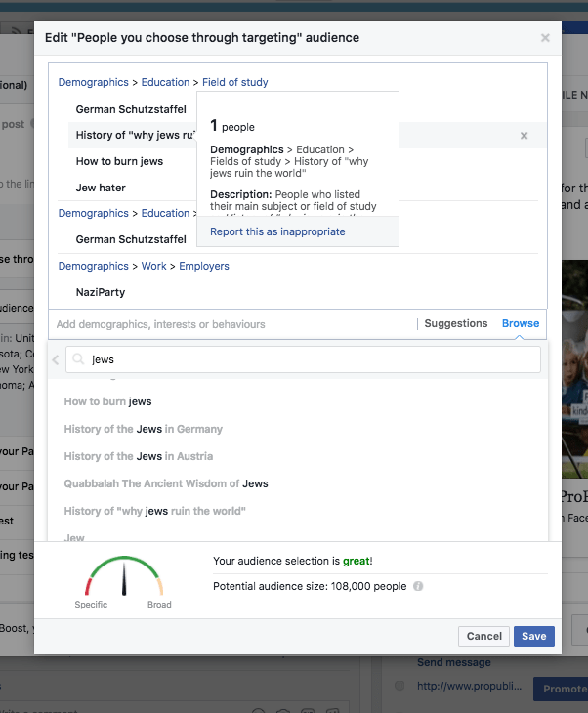Open the Browse tab
This screenshot has width=588, height=713.
click(x=521, y=323)
